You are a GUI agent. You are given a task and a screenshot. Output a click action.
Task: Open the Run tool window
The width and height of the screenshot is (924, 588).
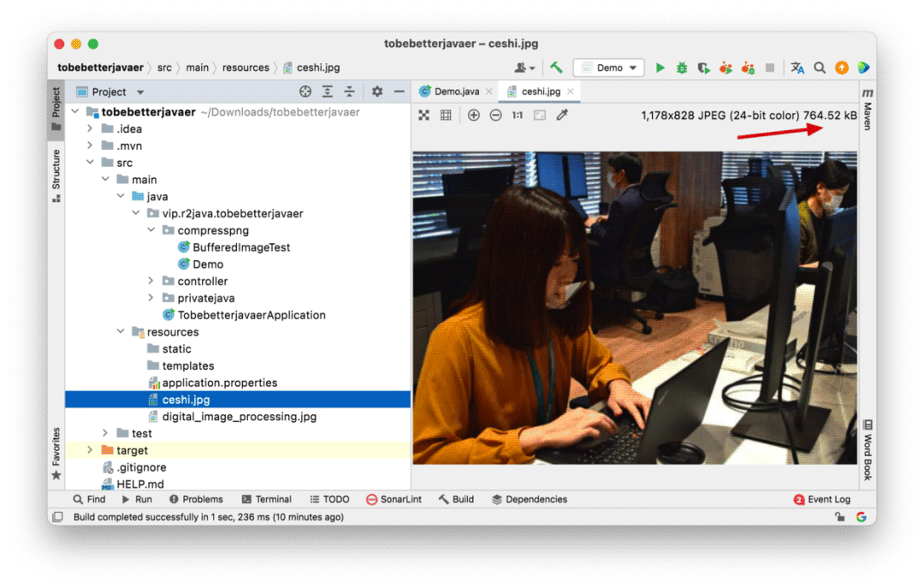click(137, 499)
